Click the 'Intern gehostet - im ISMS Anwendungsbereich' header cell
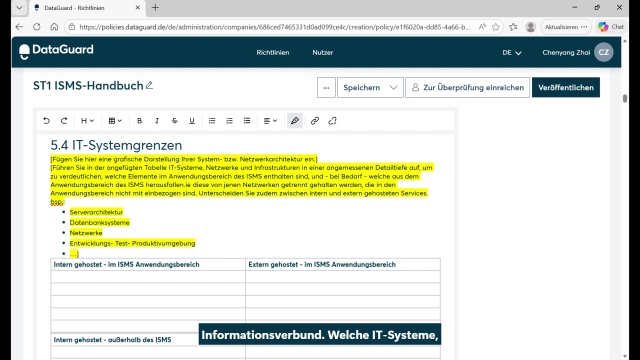The height and width of the screenshot is (360, 640). (148, 264)
